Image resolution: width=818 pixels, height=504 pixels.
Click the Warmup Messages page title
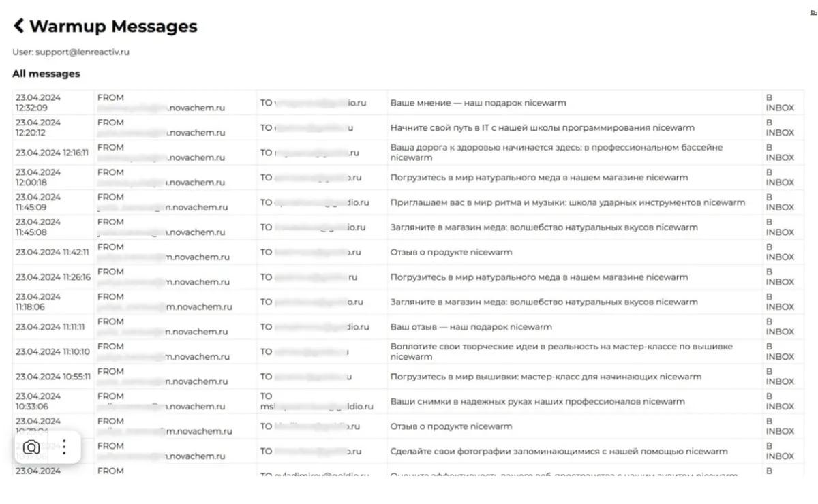(x=113, y=27)
